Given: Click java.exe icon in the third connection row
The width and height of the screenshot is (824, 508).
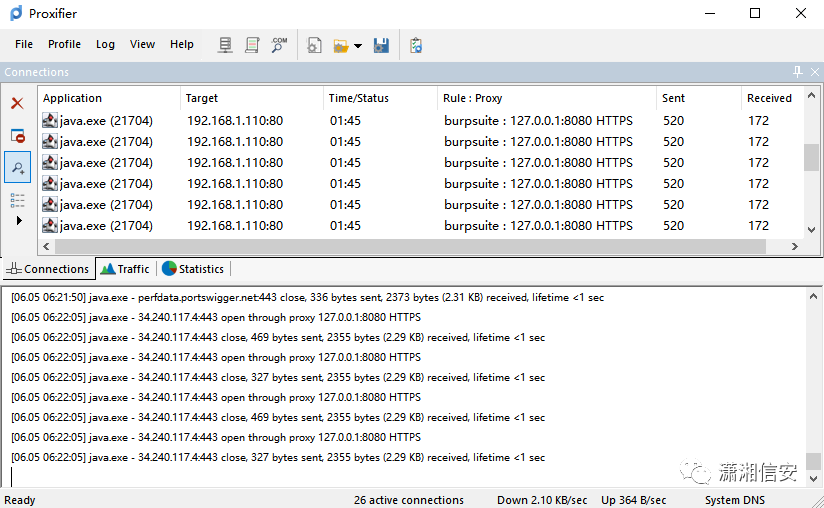Looking at the screenshot, I should [50, 163].
